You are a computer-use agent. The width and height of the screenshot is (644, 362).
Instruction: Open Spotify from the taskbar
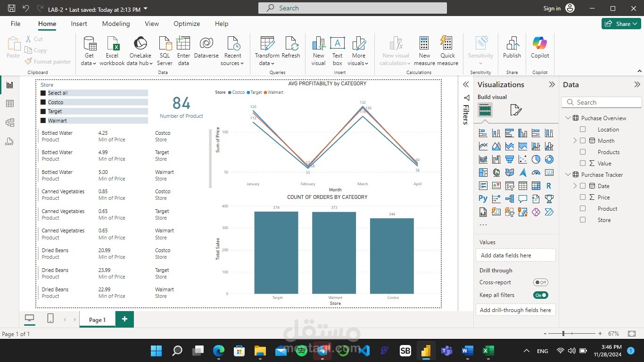click(x=302, y=350)
